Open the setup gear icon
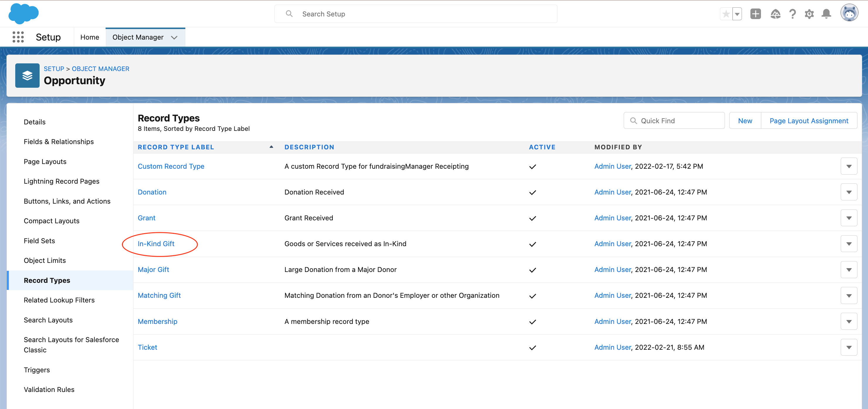Viewport: 868px width, 409px height. 809,14
